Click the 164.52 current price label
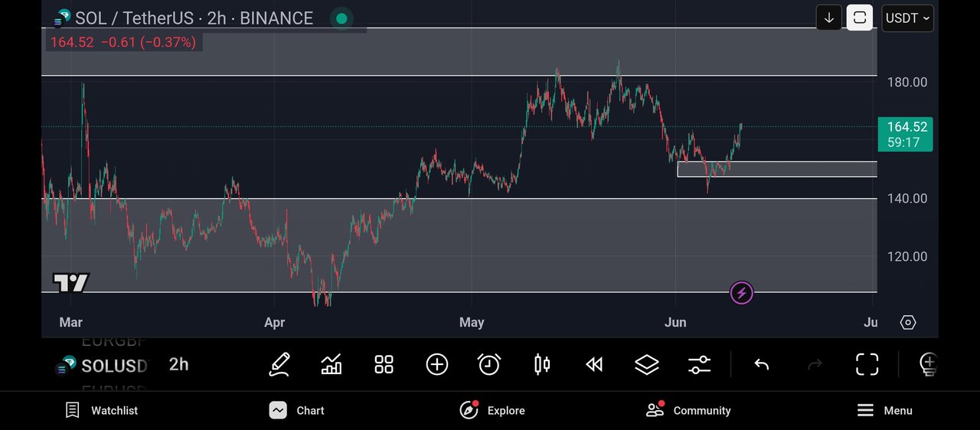This screenshot has width=980, height=430. 906,133
